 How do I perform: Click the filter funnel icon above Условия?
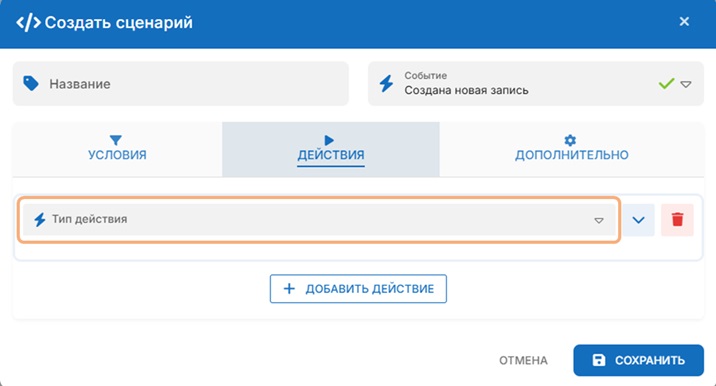[x=116, y=140]
